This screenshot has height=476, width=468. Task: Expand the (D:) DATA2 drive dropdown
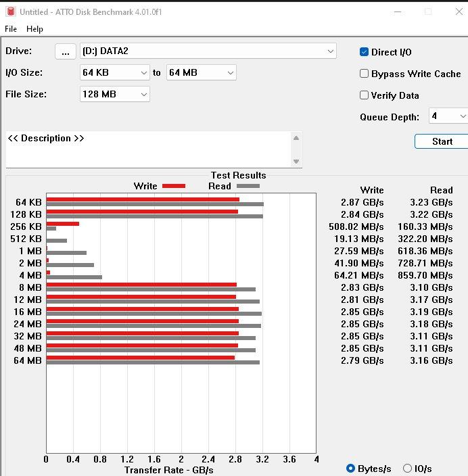coord(208,51)
